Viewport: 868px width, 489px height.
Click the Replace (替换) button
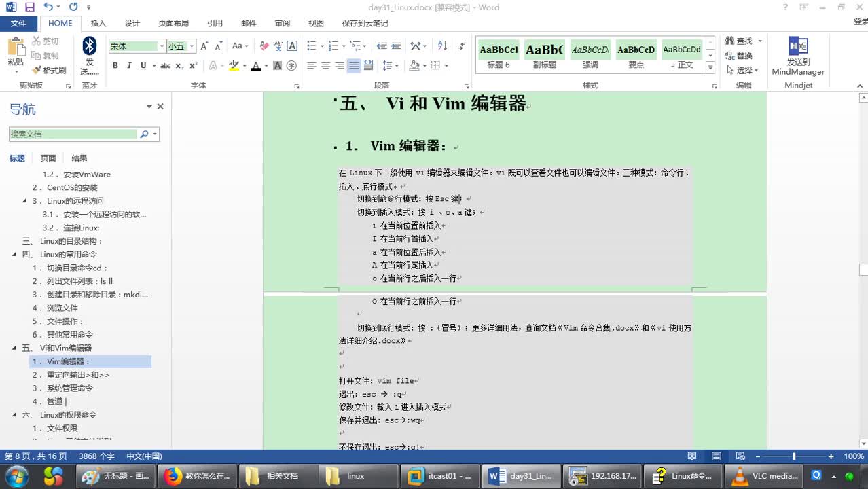[740, 56]
